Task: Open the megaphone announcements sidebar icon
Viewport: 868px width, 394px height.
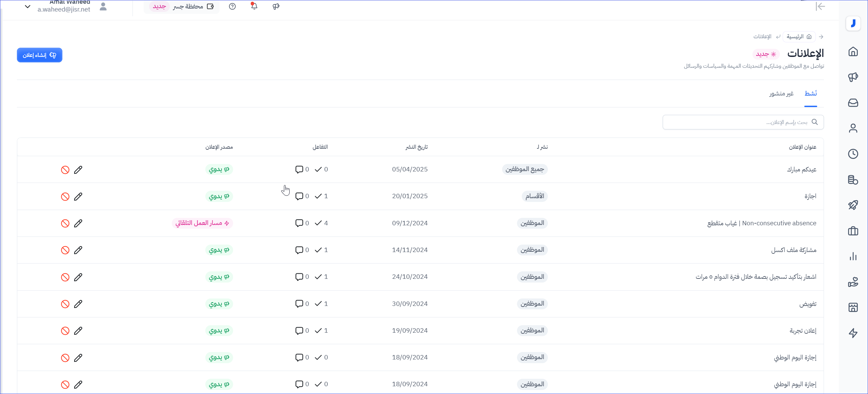Action: 853,77
